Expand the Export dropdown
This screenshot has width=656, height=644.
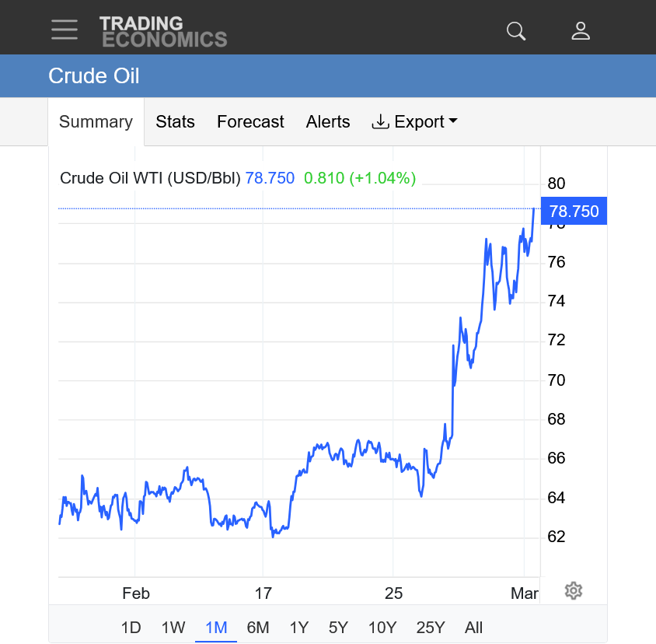click(x=415, y=122)
